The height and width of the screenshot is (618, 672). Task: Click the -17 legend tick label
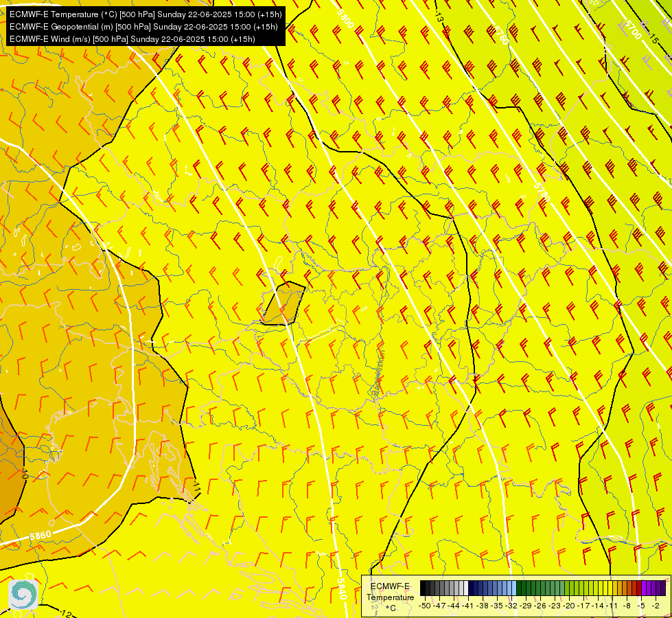coord(583,606)
